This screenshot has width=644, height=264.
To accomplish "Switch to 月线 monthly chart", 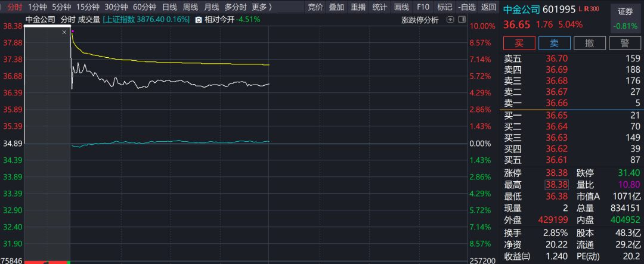I will [212, 7].
